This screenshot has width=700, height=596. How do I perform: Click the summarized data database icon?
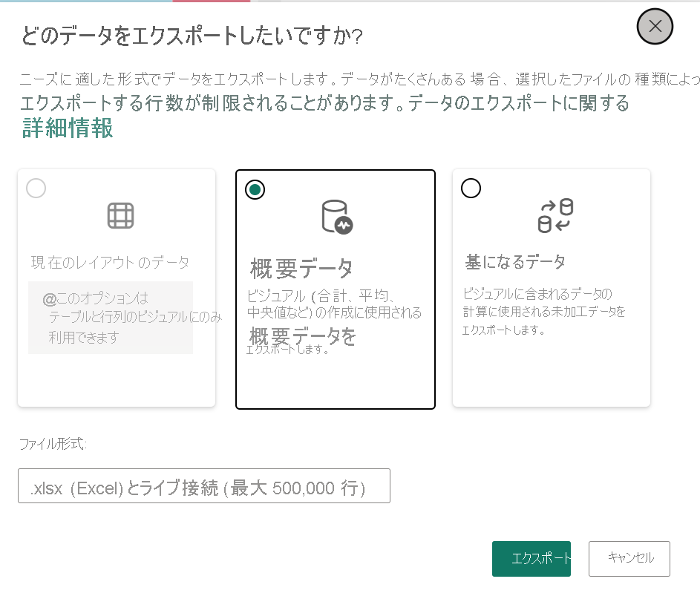tap(337, 217)
